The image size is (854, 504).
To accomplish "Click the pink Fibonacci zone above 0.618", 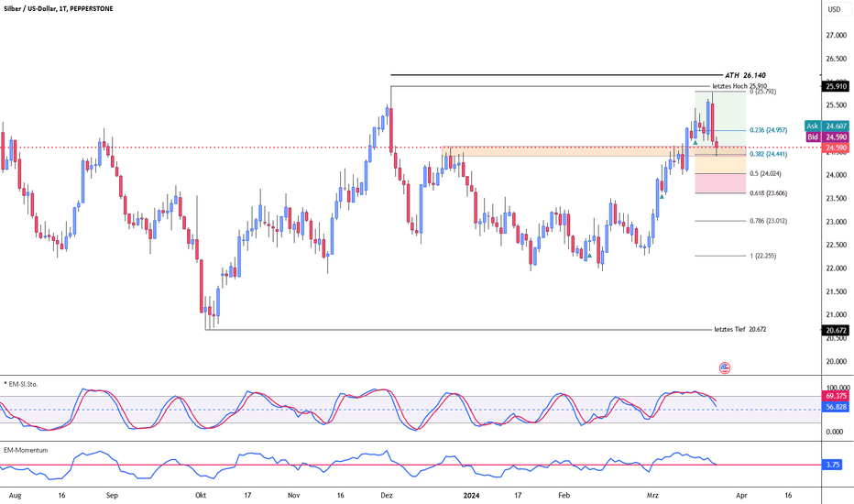I will (719, 183).
